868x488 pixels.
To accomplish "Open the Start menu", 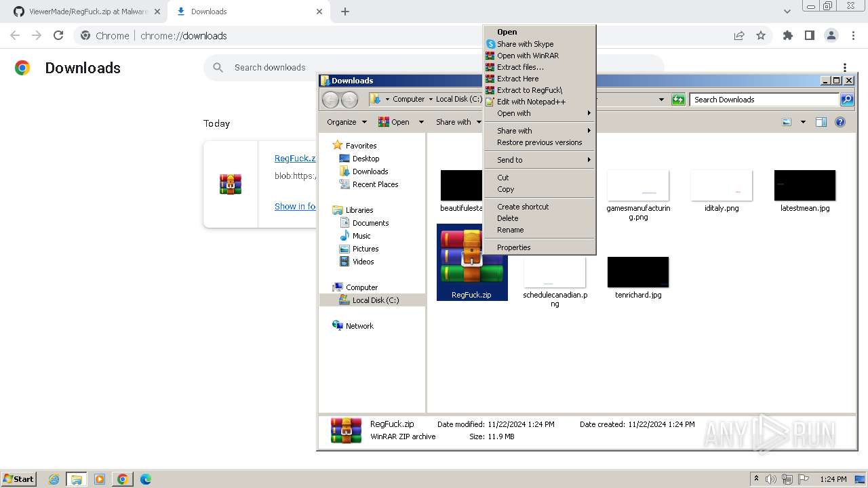I will (18, 479).
